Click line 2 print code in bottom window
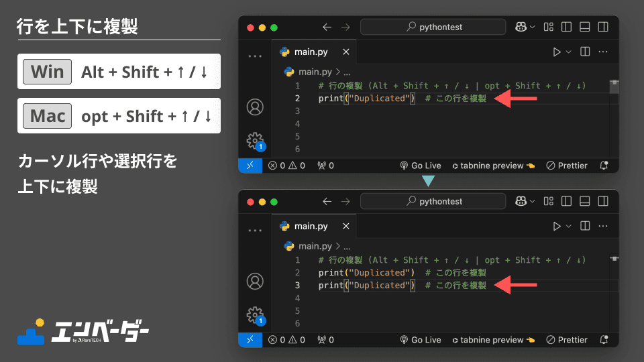The image size is (644, 362). pyautogui.click(x=367, y=273)
